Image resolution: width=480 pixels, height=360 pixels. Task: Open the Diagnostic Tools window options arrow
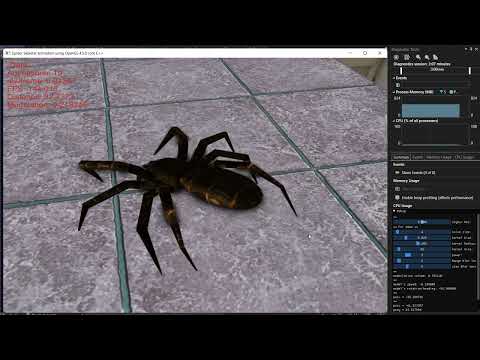pos(466,49)
